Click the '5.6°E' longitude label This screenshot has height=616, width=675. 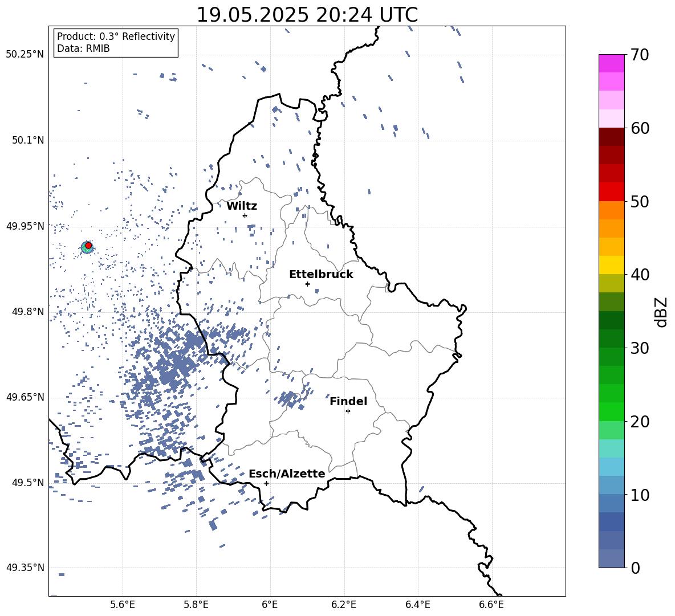click(123, 605)
